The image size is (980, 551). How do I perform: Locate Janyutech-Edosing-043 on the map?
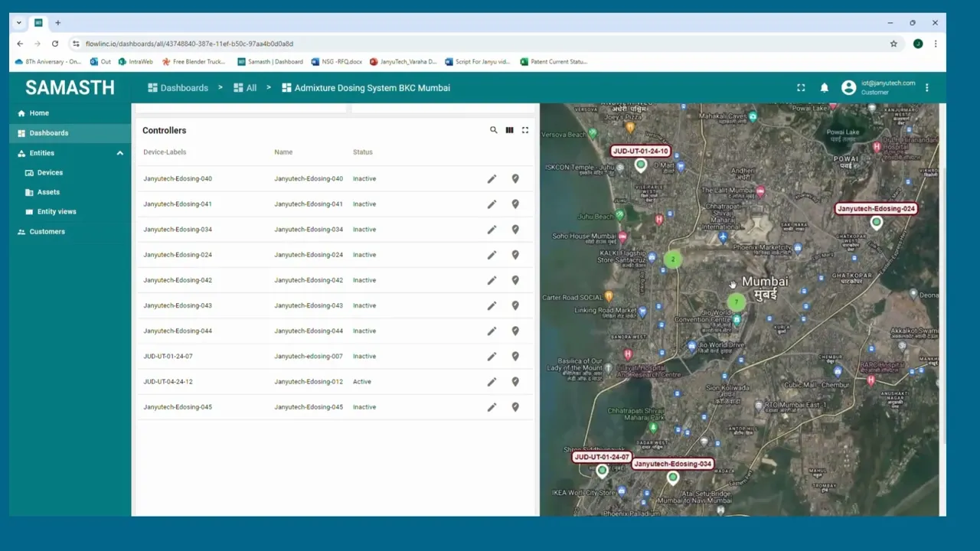click(x=515, y=305)
